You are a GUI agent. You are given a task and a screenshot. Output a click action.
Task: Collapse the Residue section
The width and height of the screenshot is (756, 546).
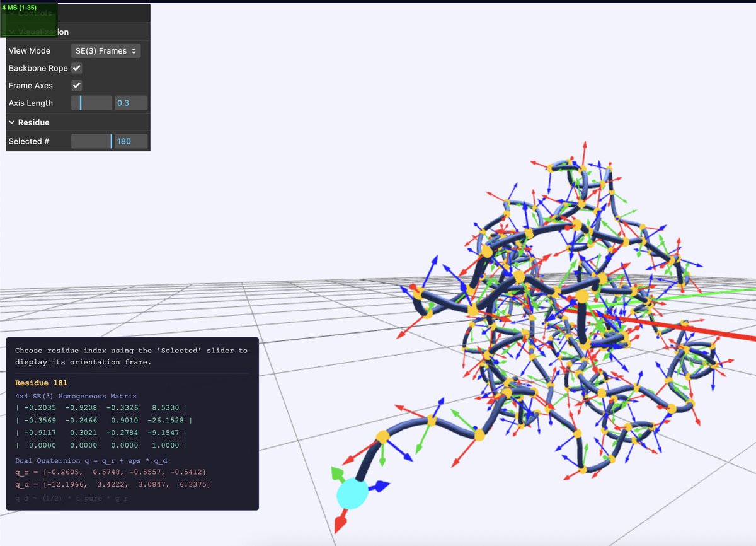(x=78, y=122)
